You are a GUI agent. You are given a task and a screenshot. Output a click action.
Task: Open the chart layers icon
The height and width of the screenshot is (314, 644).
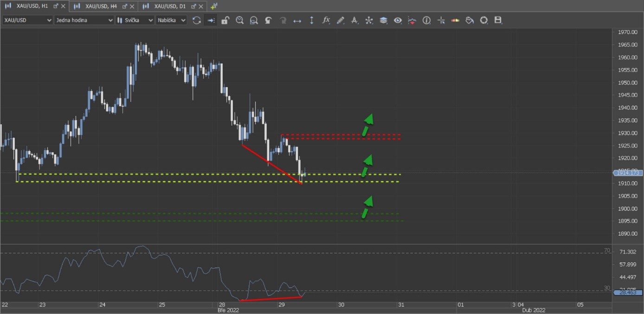383,20
